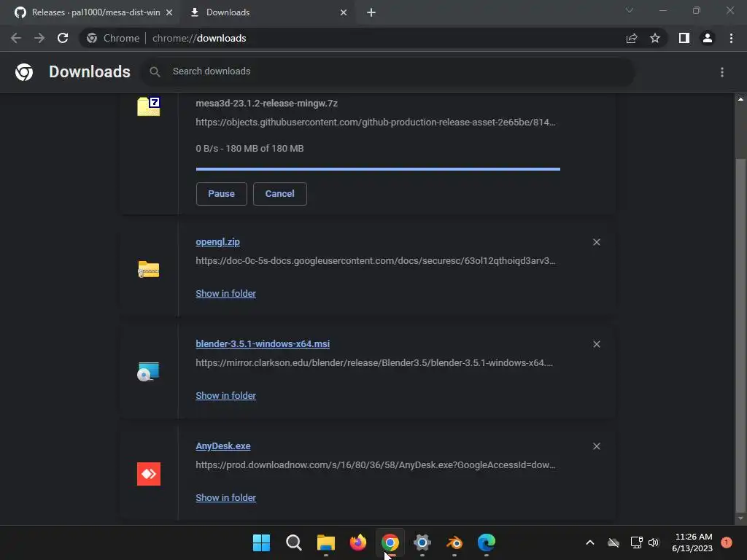747x560 pixels.
Task: Open the clock and date panel
Action: tap(692, 542)
